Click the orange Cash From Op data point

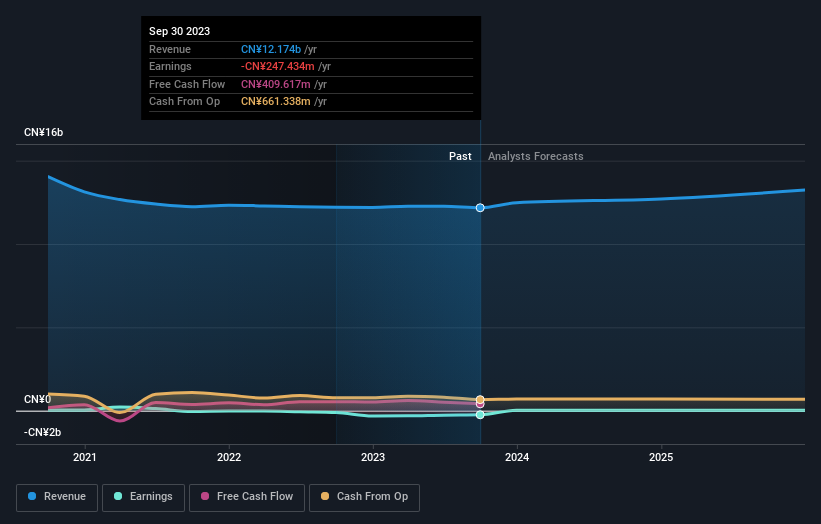pyautogui.click(x=480, y=399)
